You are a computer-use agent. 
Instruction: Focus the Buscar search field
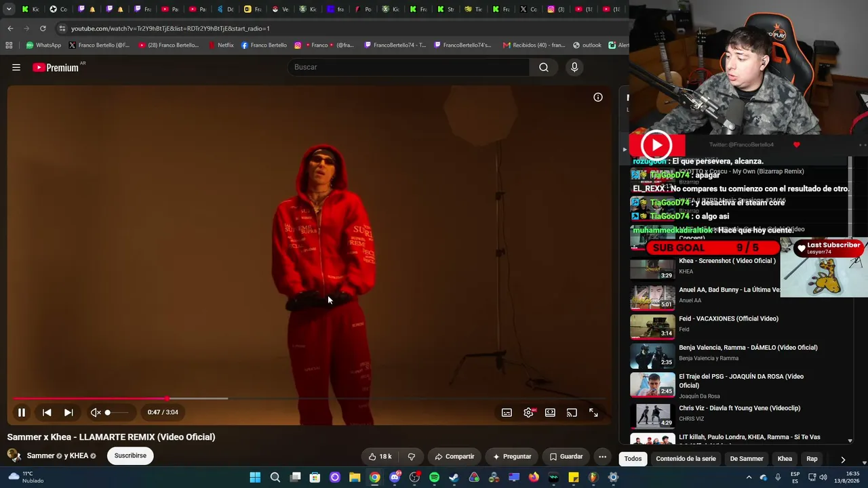click(x=408, y=67)
